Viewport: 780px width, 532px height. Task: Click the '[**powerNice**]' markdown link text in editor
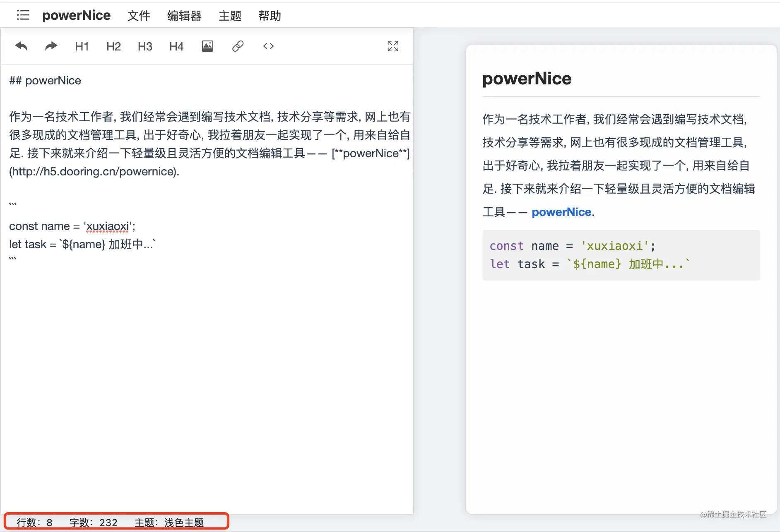coord(371,153)
